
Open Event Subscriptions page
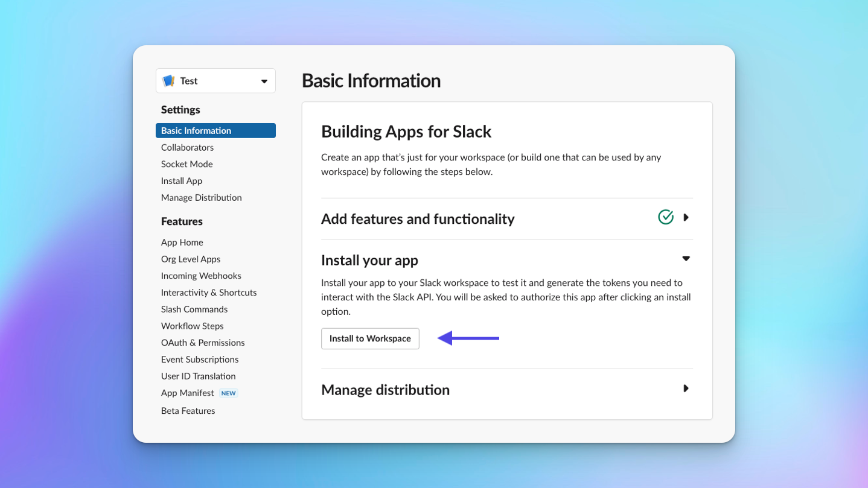(x=199, y=360)
